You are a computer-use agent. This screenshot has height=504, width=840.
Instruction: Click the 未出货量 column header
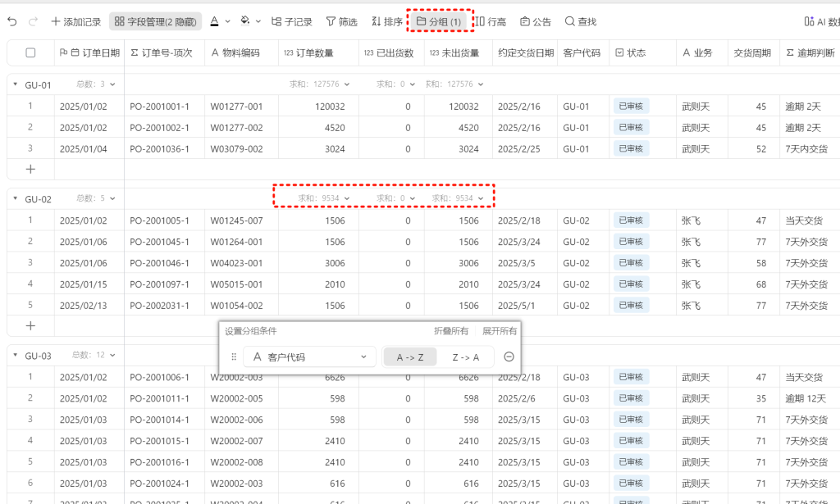[459, 52]
